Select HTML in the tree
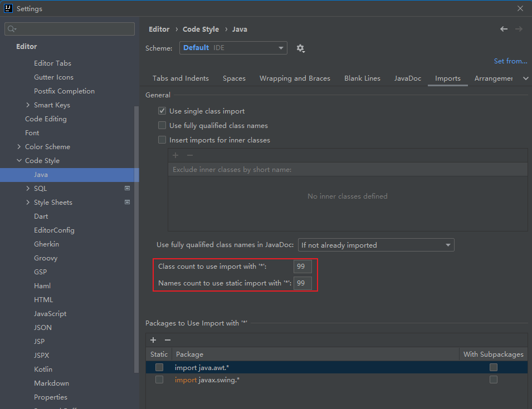Image resolution: width=532 pixels, height=409 pixels. click(43, 299)
